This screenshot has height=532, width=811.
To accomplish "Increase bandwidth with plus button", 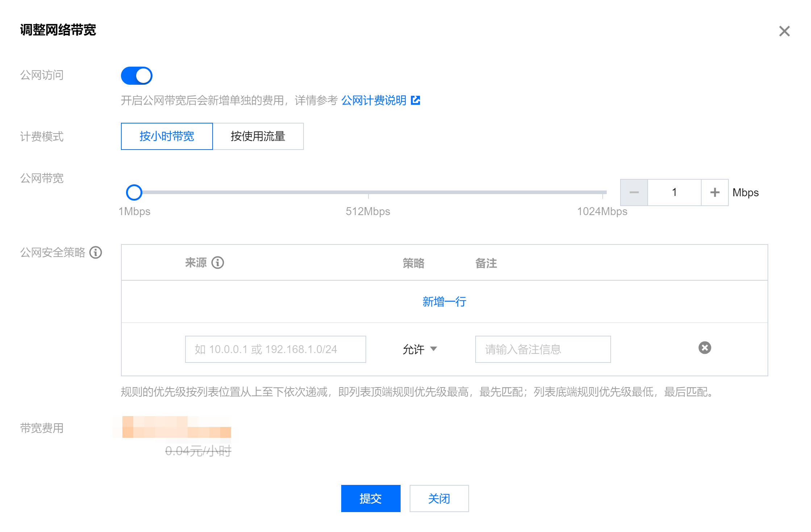I will [x=715, y=192].
